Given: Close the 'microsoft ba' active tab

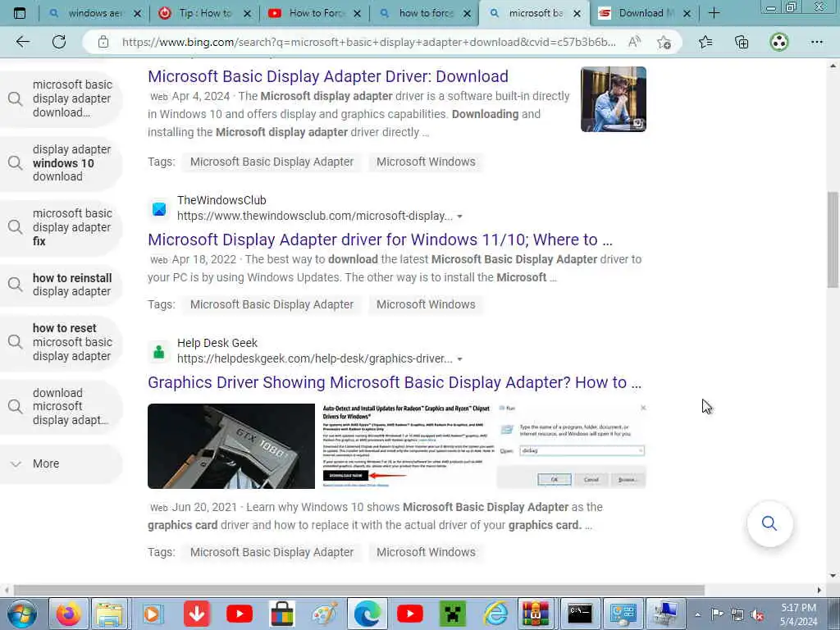Looking at the screenshot, I should (x=577, y=14).
